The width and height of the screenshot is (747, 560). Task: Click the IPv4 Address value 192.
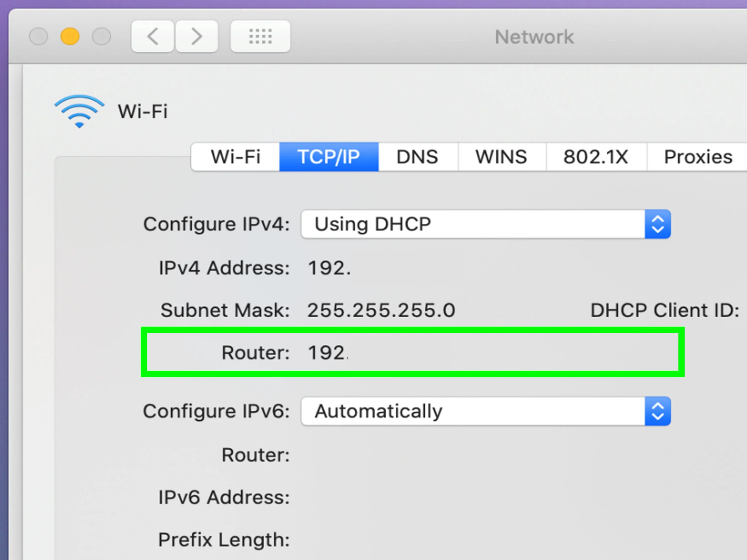click(329, 268)
